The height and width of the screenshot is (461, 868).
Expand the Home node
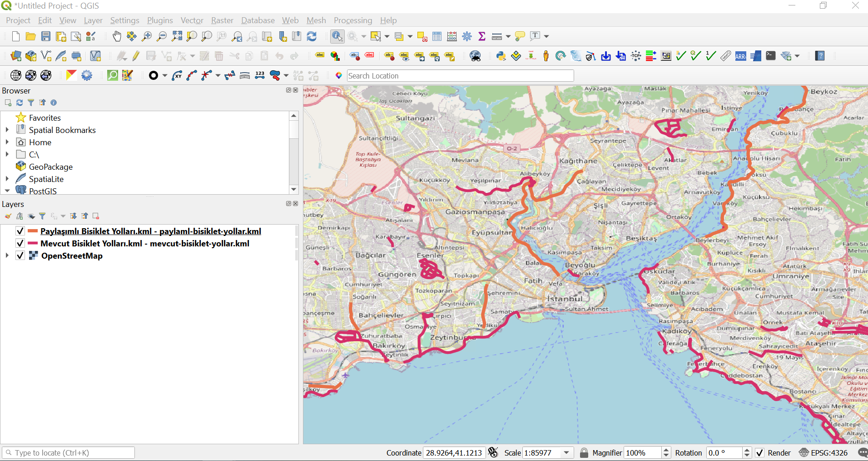click(x=7, y=142)
